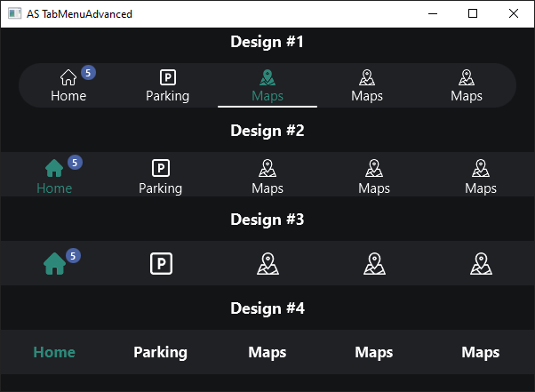The image size is (535, 392).
Task: Minimize the AS TabMenuAdvanced window
Action: (x=432, y=13)
